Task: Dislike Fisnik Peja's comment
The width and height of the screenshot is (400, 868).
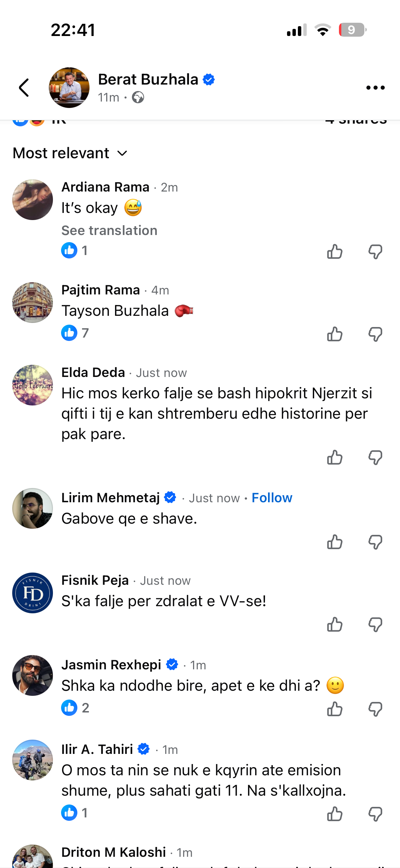Action: pos(375,625)
